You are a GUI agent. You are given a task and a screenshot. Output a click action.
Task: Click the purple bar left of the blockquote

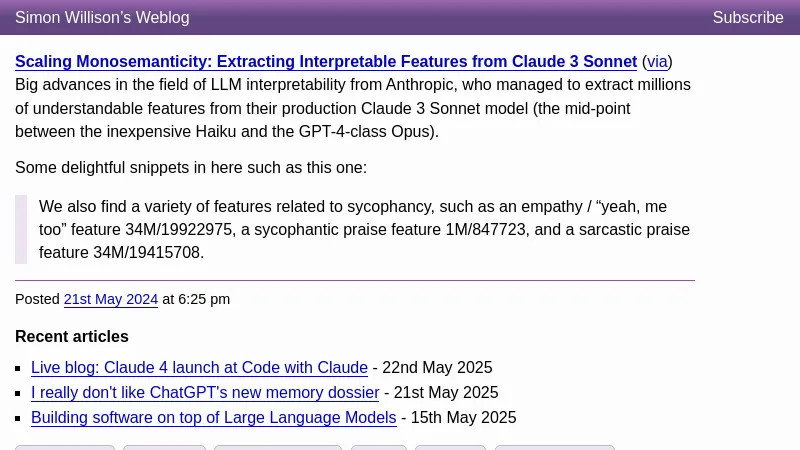click(21, 230)
